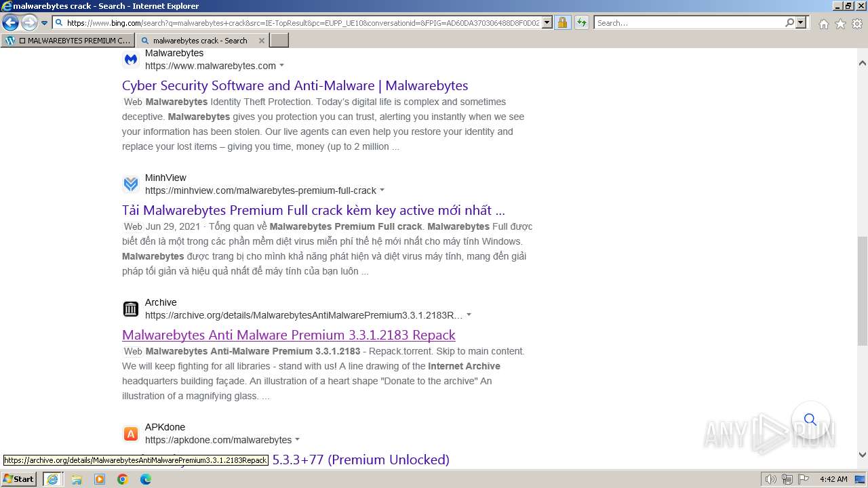The width and height of the screenshot is (868, 488).
Task: Open the search provider dropdown arrow
Action: (802, 23)
